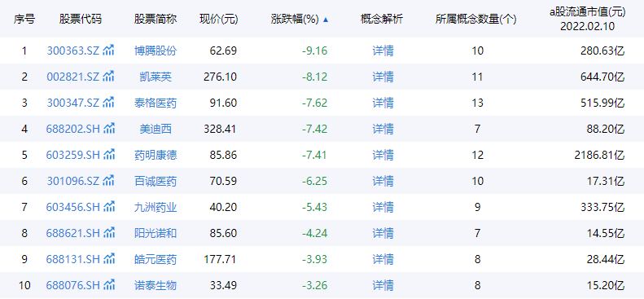The width and height of the screenshot is (644, 299).
Task: Click the 股票代码 column header
Action: [80, 19]
